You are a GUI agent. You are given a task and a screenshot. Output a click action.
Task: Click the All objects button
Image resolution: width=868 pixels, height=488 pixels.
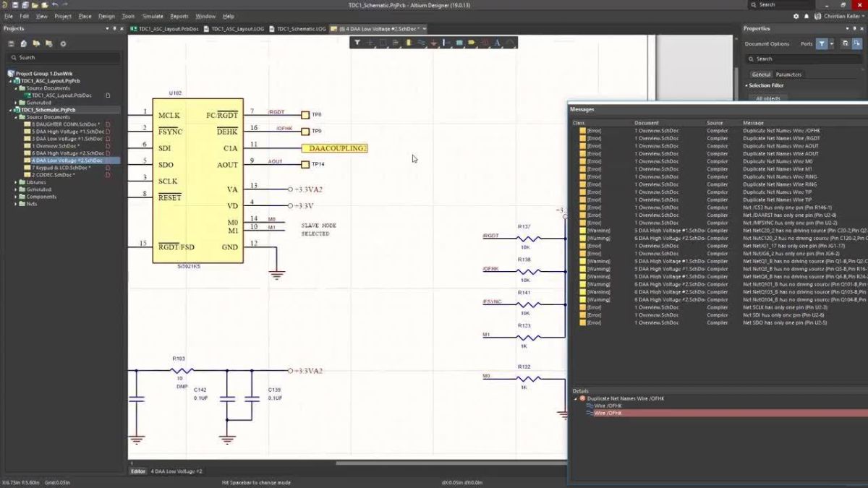pyautogui.click(x=768, y=98)
